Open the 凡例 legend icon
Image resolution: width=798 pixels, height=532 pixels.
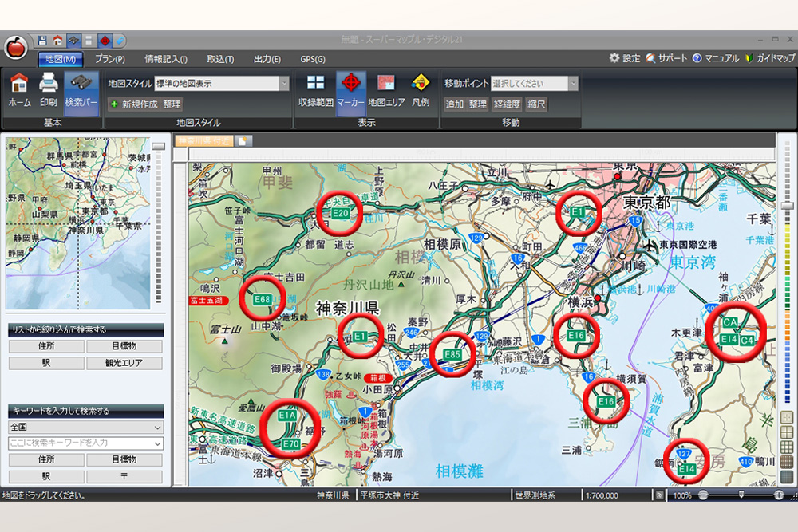(x=421, y=90)
